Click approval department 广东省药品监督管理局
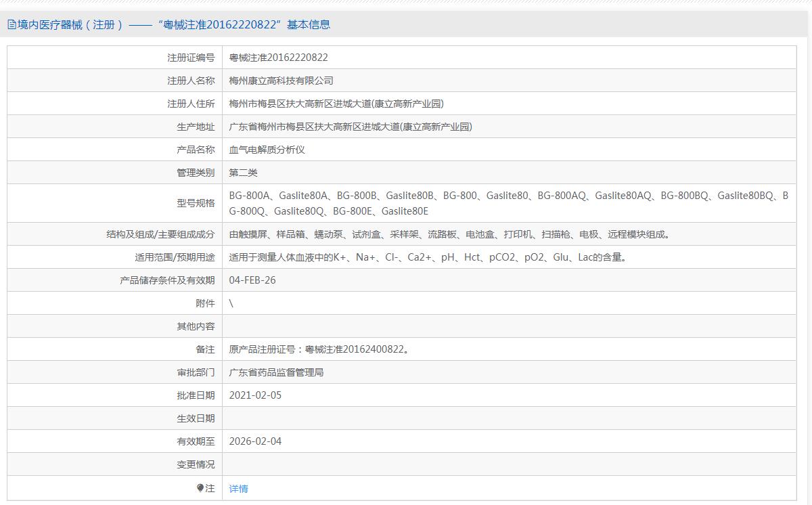Image resolution: width=812 pixels, height=505 pixels. click(276, 372)
